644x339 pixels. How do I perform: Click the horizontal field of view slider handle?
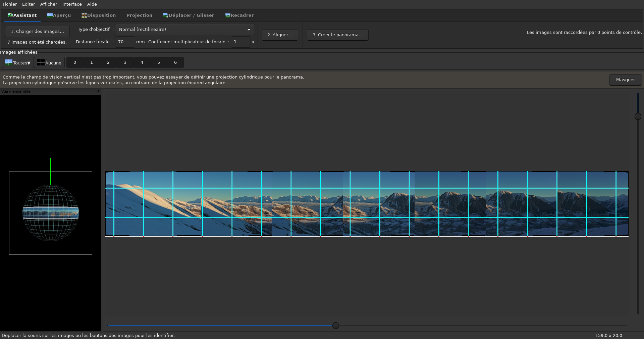coord(336,326)
